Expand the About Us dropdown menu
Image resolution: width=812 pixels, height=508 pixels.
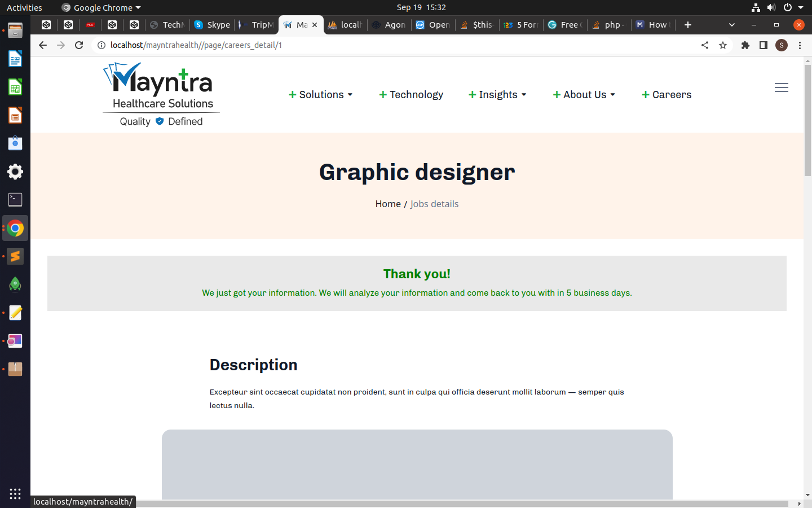coord(584,95)
